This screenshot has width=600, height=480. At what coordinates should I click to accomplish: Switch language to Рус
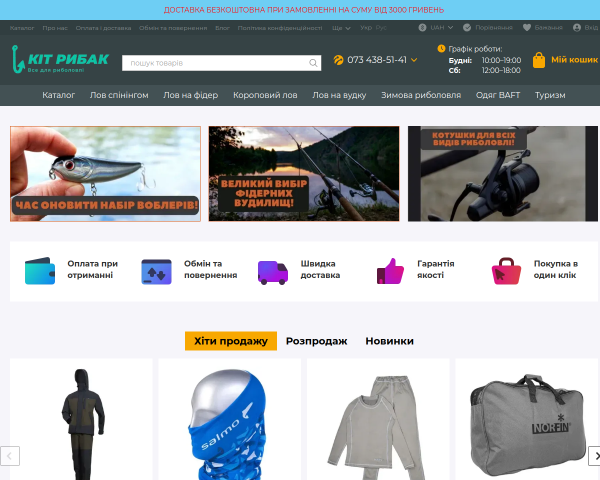point(381,28)
